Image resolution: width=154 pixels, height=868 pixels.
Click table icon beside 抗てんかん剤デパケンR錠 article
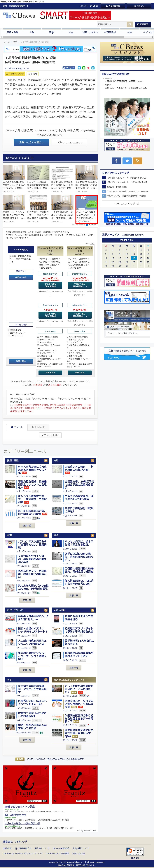38,593
